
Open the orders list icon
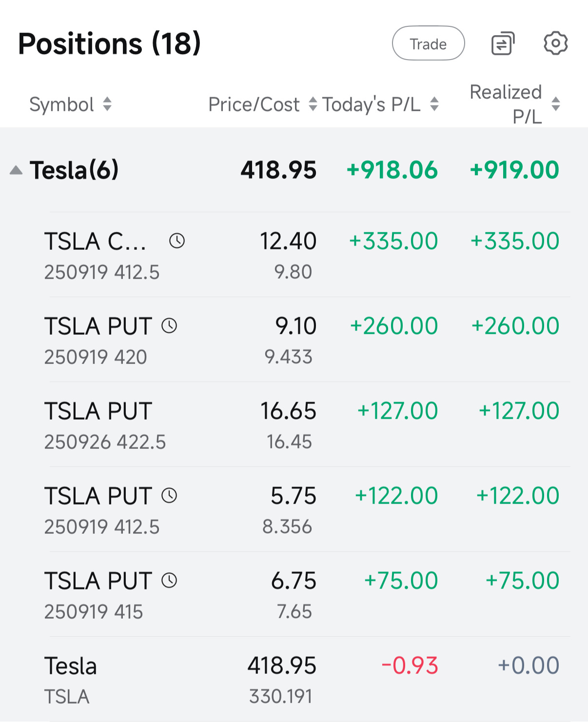[x=503, y=43]
